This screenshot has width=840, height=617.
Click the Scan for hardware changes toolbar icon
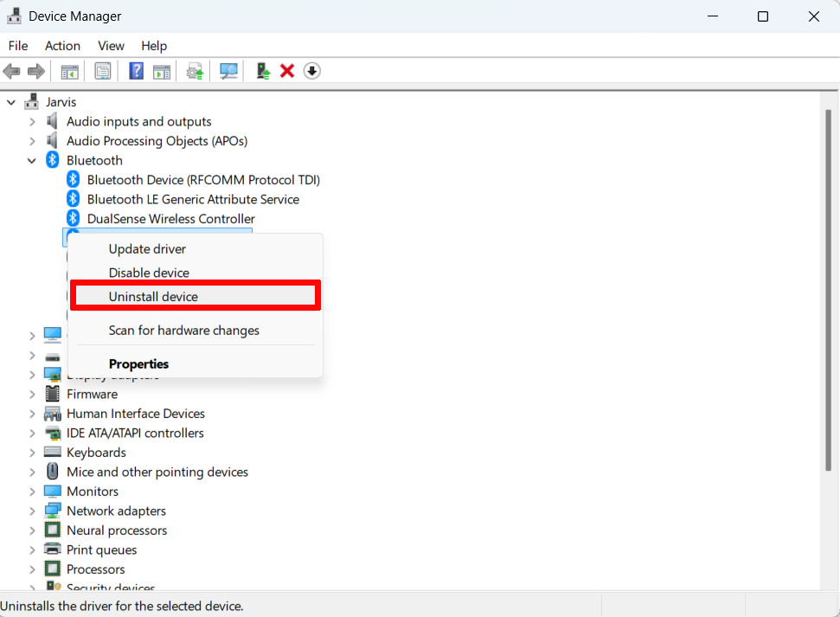(228, 70)
